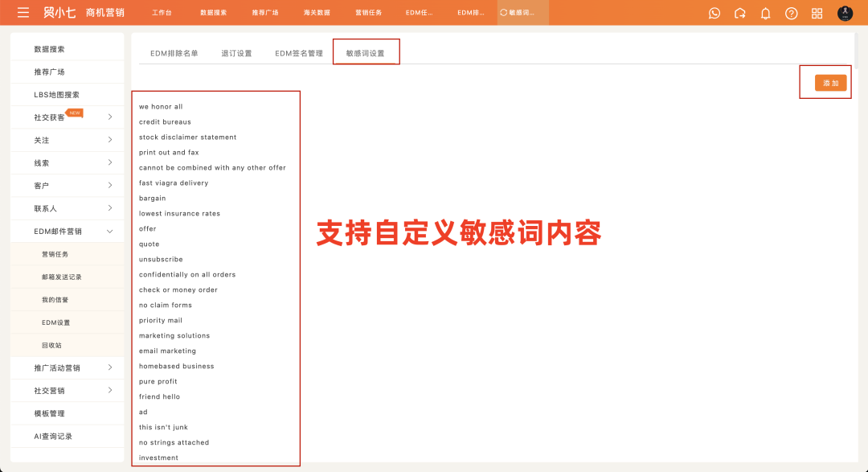Viewport: 868px width, 472px height.
Task: Open 推荐广场 in the sidebar
Action: pos(49,72)
